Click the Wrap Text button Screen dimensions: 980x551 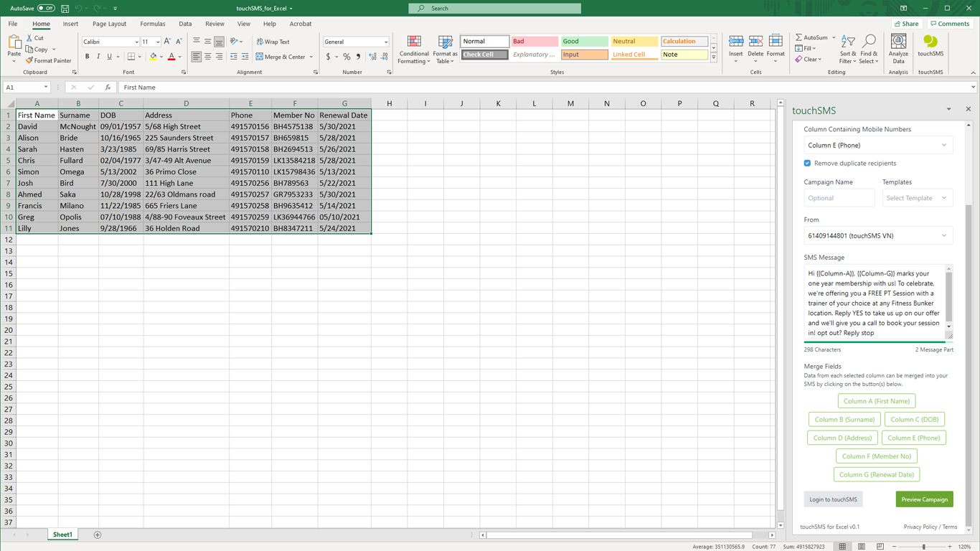(x=273, y=42)
